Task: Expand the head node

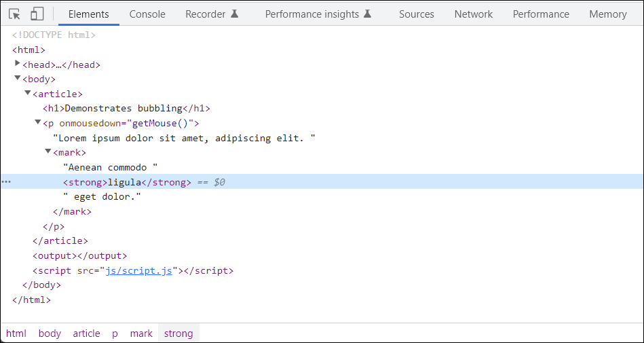Action: point(17,63)
